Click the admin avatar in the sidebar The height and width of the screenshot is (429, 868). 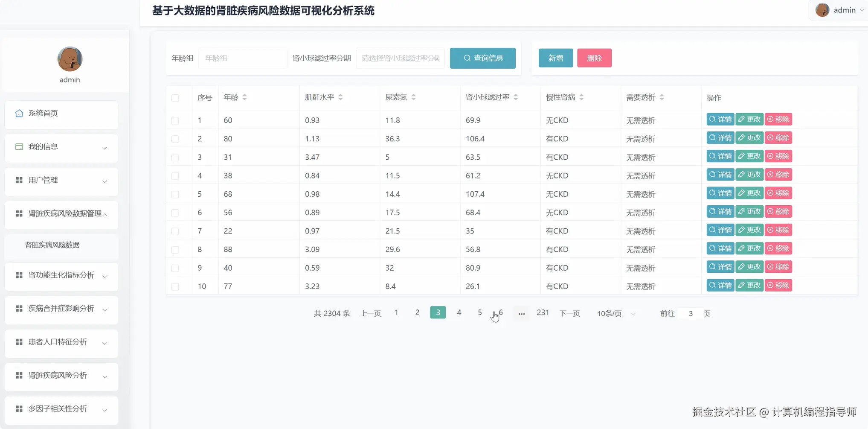(x=70, y=60)
